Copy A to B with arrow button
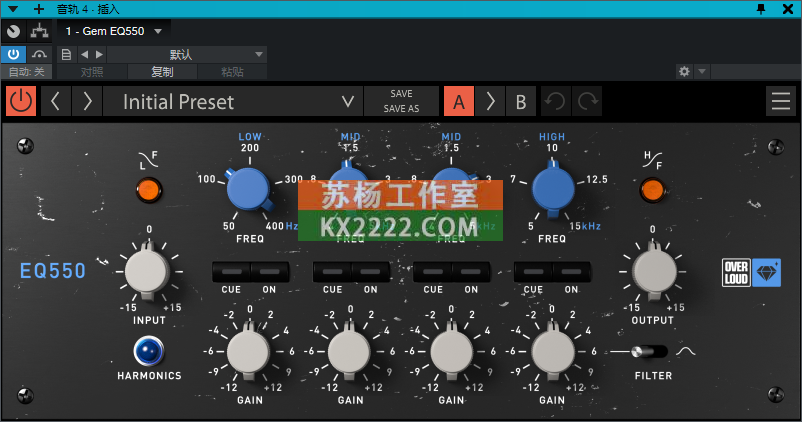 pyautogui.click(x=490, y=101)
